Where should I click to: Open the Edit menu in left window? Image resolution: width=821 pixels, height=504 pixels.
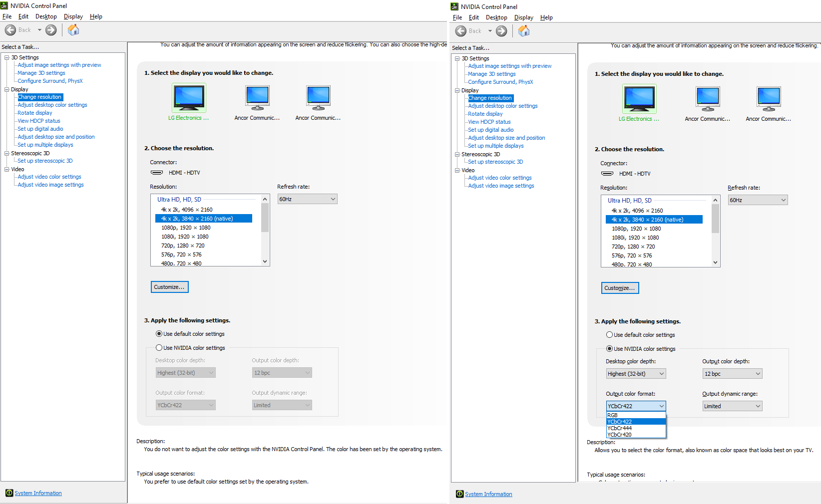[x=23, y=16]
